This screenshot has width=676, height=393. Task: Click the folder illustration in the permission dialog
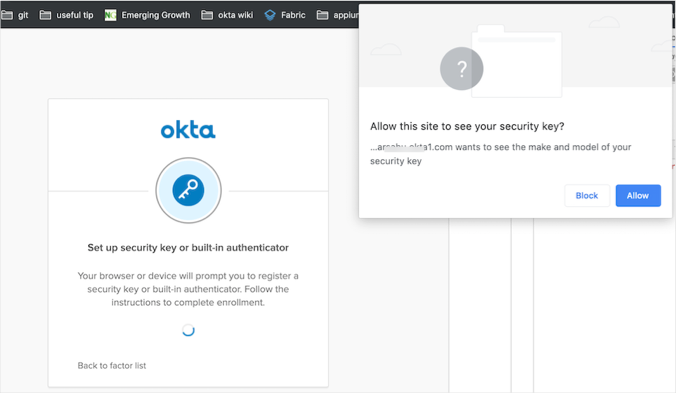pos(516,61)
